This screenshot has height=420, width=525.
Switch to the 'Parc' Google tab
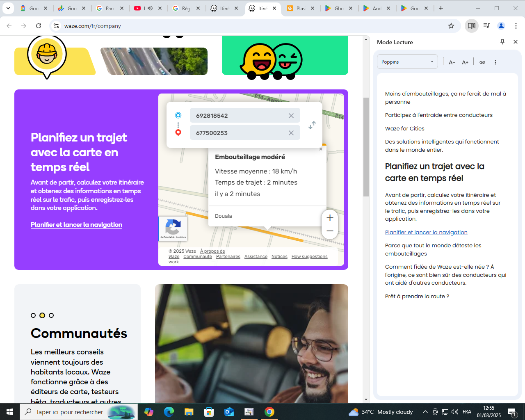pos(110,8)
